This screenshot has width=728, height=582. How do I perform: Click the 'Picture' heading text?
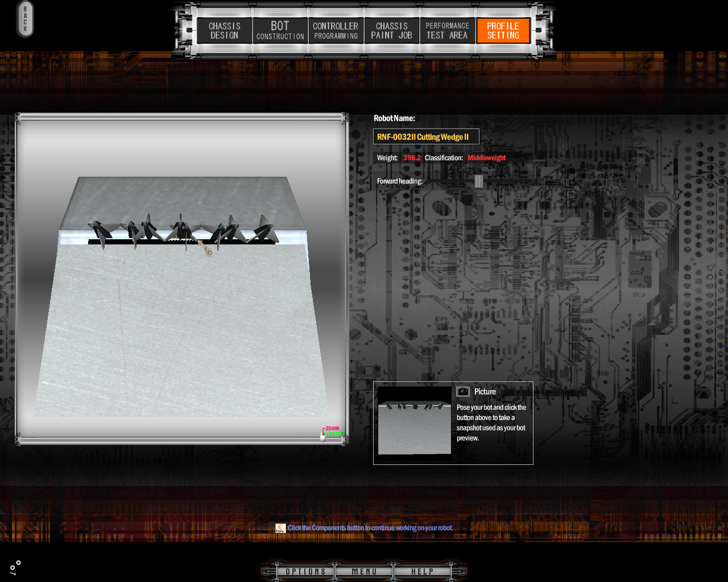485,392
